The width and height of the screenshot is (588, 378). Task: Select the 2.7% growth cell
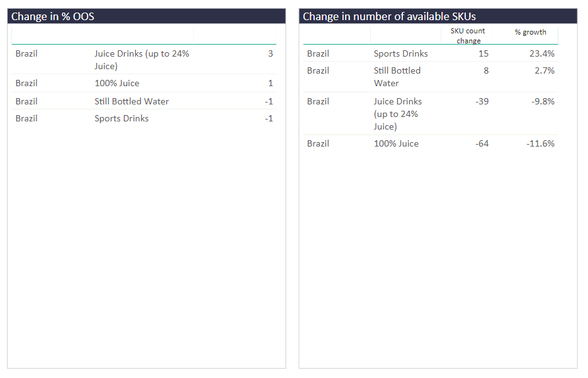pyautogui.click(x=545, y=70)
